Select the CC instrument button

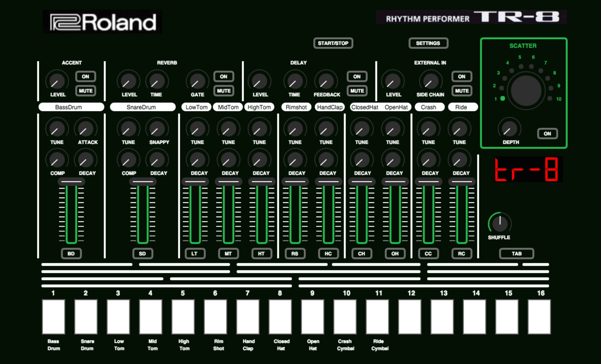pyautogui.click(x=428, y=254)
